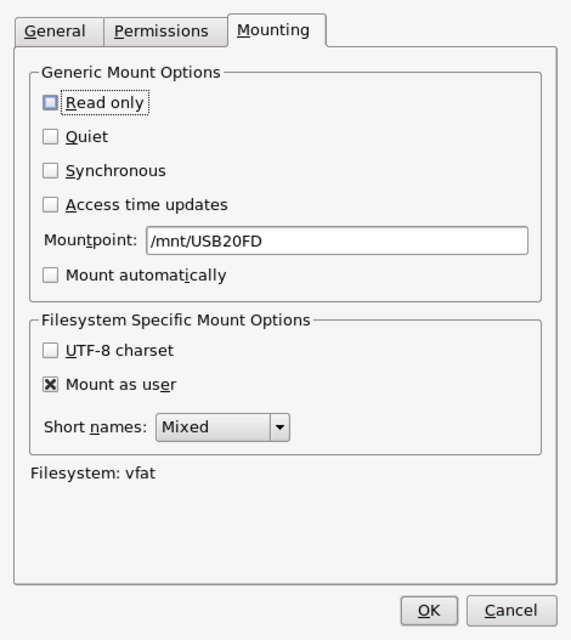Click the Filesystem: vfat text

(x=93, y=473)
